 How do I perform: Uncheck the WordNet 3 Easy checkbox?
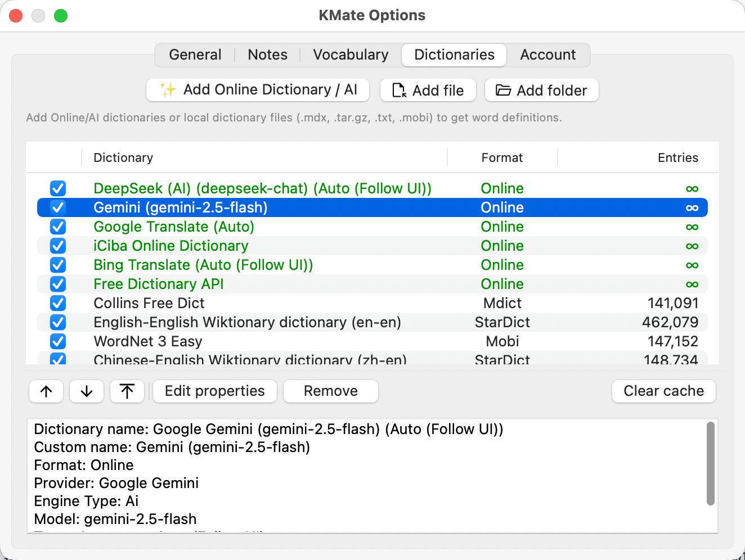tap(58, 341)
